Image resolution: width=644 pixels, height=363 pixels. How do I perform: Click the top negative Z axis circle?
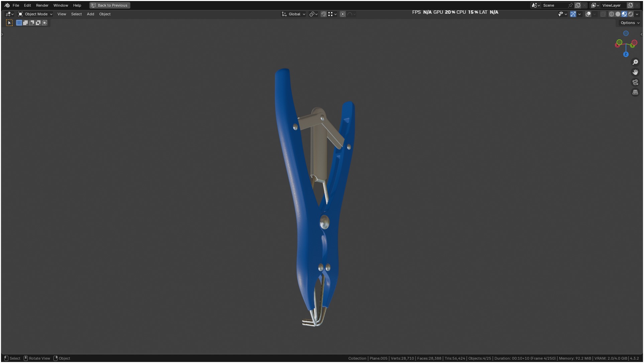coord(626,33)
